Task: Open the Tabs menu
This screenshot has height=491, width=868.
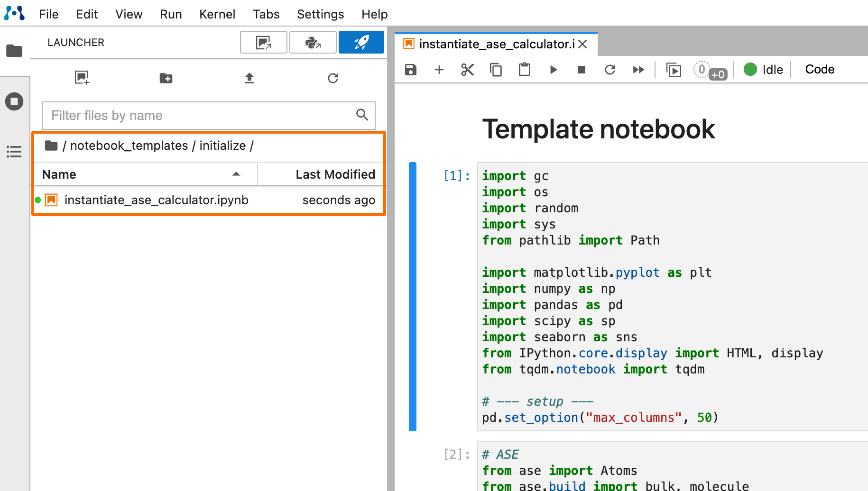Action: point(266,14)
